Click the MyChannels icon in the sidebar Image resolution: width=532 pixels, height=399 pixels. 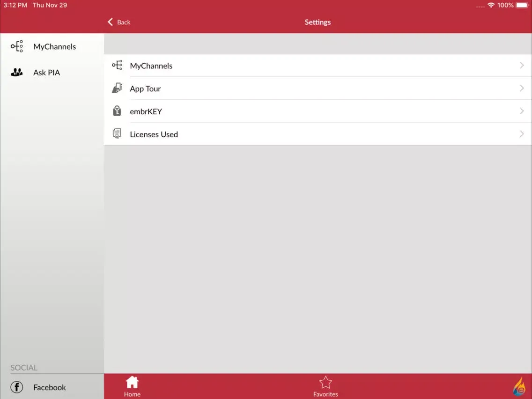17,46
